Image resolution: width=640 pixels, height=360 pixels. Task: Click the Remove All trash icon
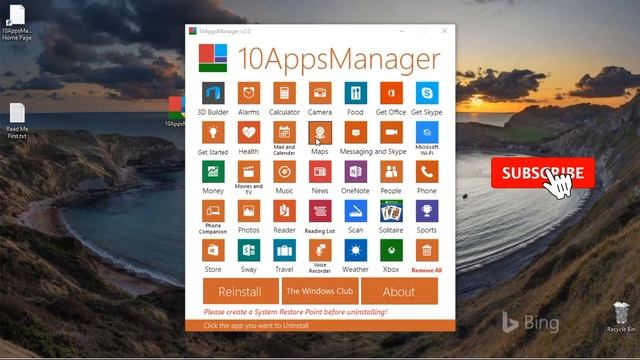pos(427,250)
